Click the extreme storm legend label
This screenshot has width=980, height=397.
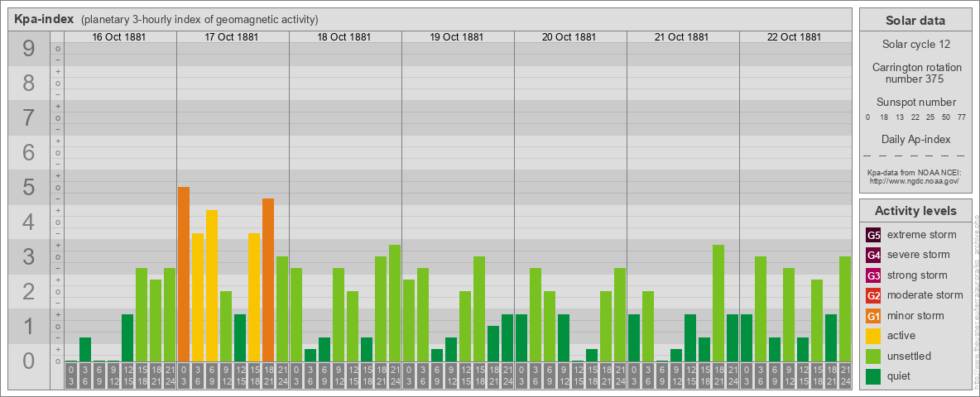point(922,235)
